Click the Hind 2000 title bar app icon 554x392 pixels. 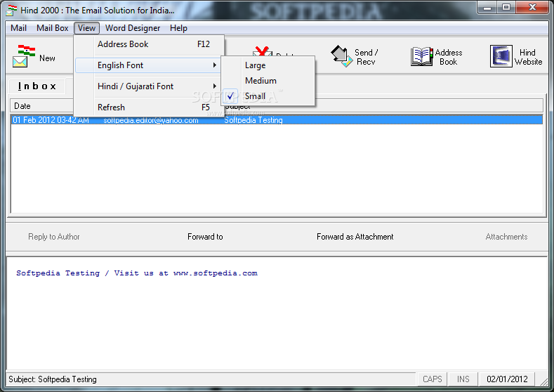11,11
